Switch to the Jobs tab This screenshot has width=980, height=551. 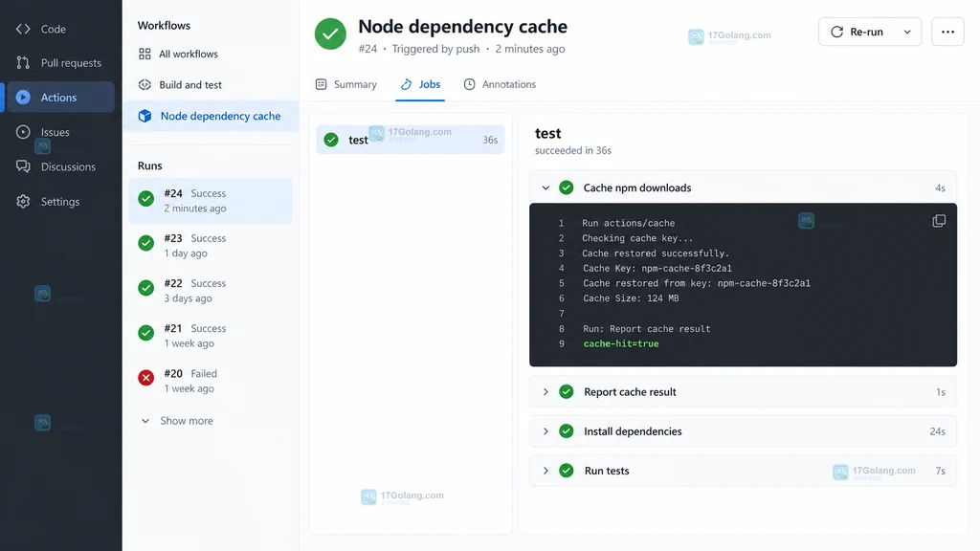(420, 84)
